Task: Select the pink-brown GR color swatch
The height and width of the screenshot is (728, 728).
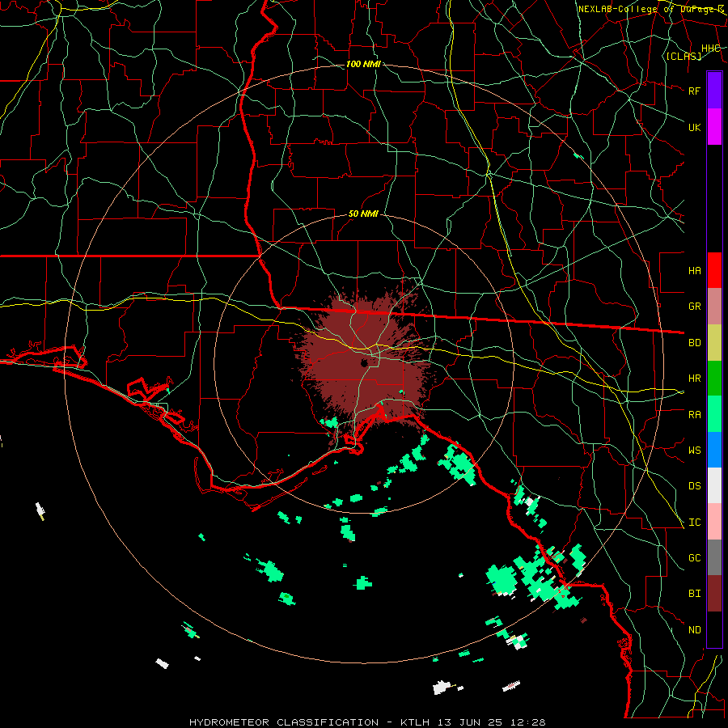Action: point(714,307)
